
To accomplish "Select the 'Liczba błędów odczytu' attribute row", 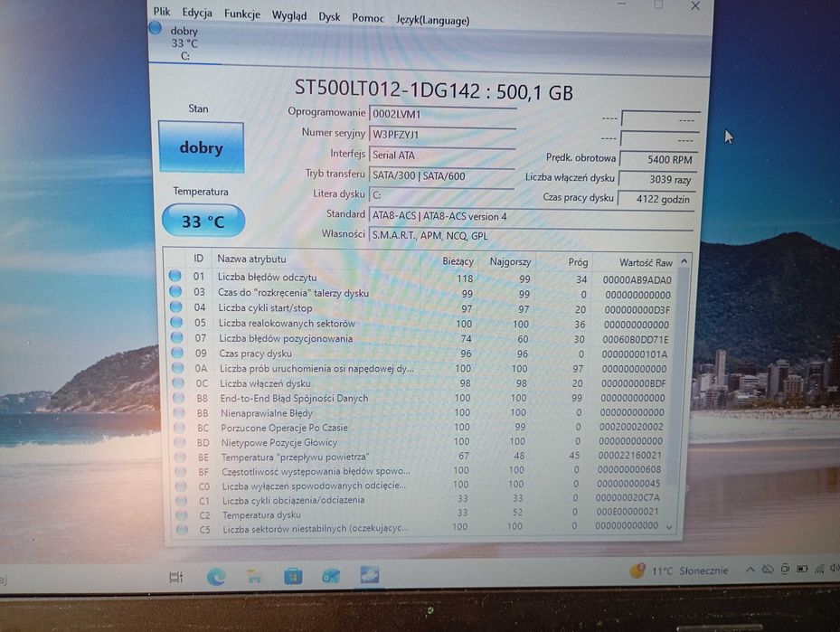I will [x=420, y=278].
